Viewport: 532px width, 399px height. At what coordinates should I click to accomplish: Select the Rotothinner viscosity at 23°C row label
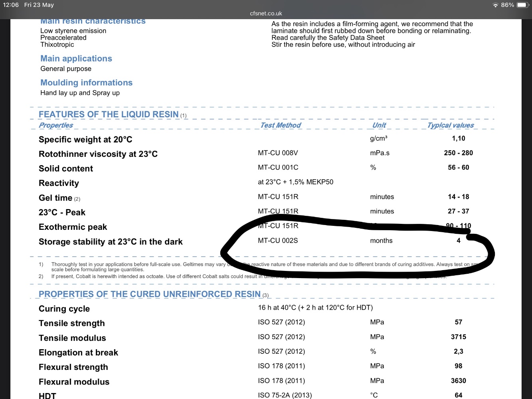[98, 154]
